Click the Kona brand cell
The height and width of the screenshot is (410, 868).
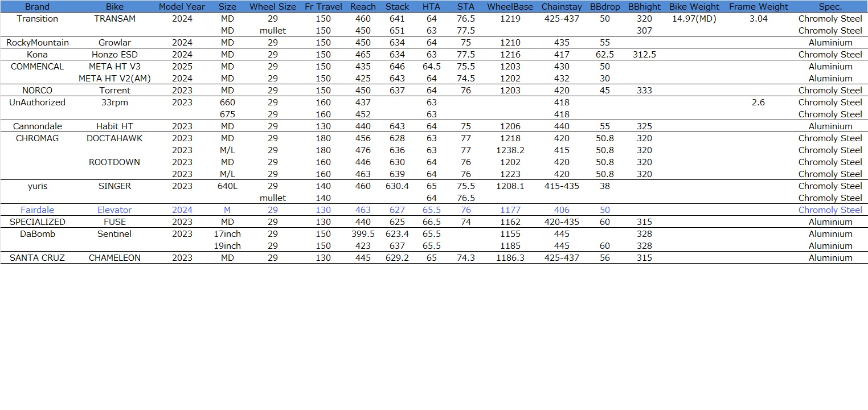tap(38, 55)
